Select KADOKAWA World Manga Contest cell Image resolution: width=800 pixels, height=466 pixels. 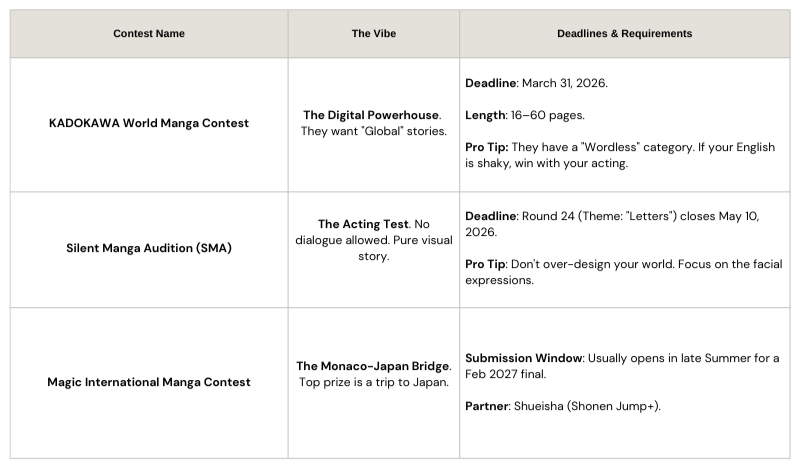click(x=148, y=123)
